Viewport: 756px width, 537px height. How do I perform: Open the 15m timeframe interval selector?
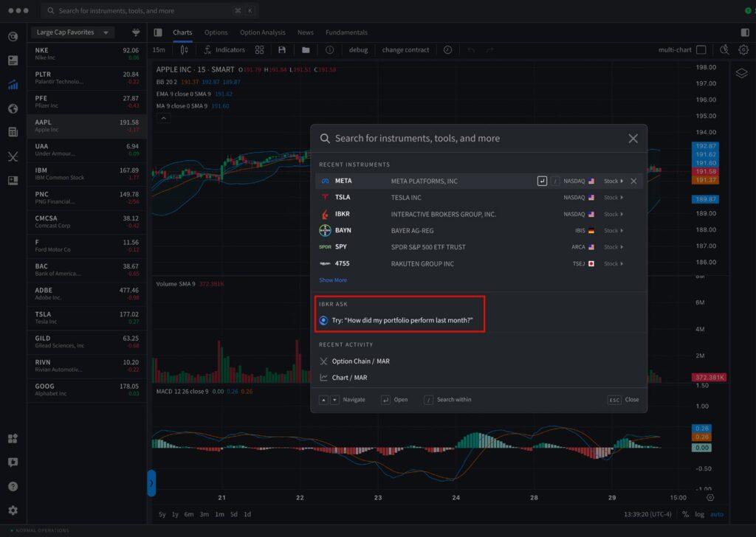[x=159, y=50]
